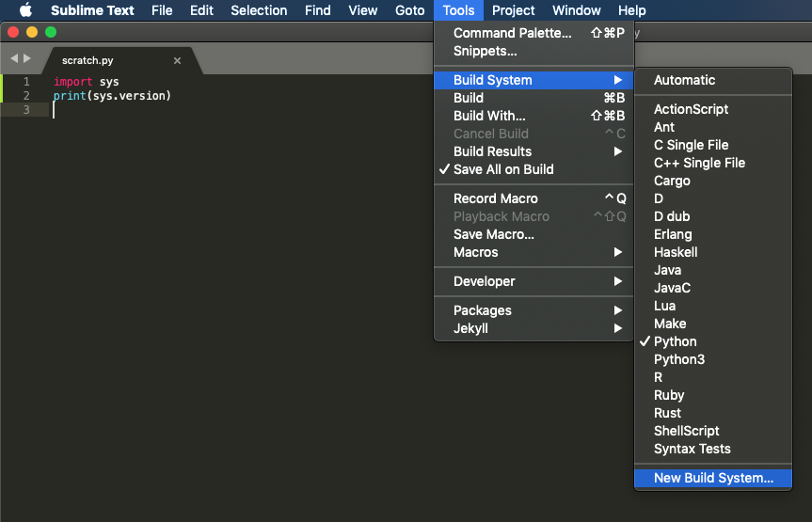812x522 pixels.
Task: Select D dub build system
Action: pyautogui.click(x=713, y=216)
